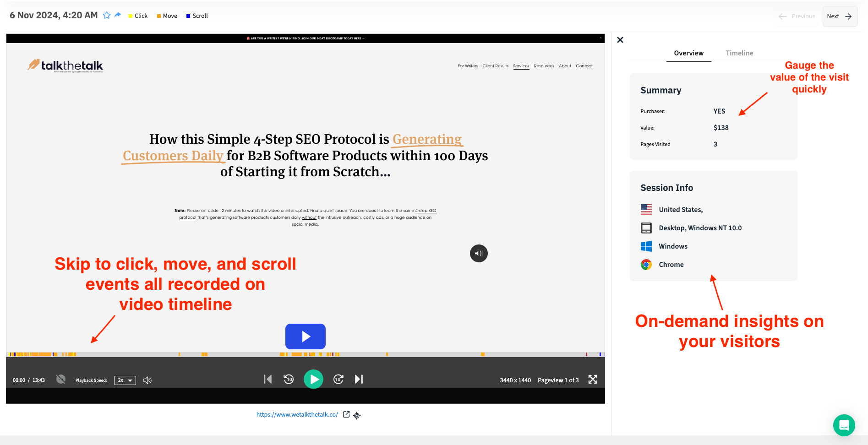
Task: Open the Resources nav link
Action: coord(544,66)
